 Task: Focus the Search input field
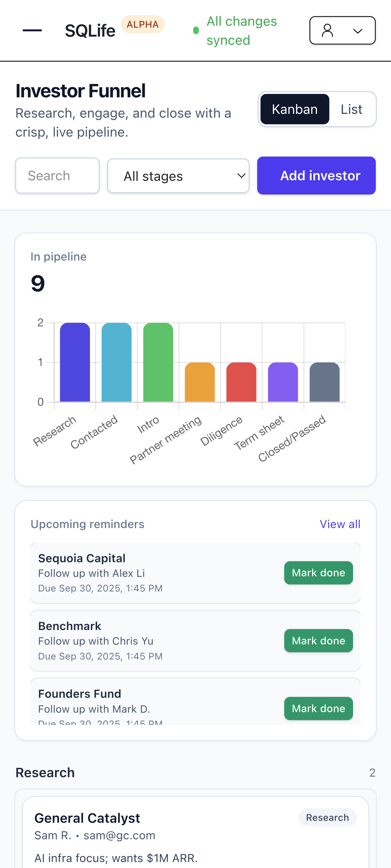coord(57,176)
